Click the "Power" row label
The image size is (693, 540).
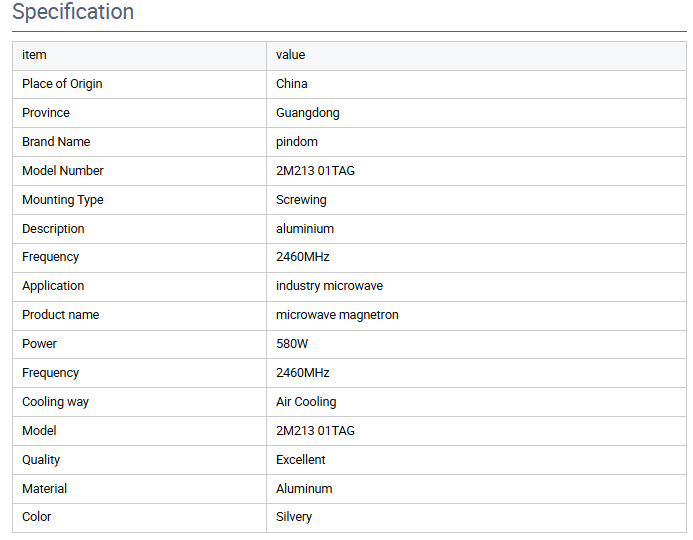coord(39,344)
